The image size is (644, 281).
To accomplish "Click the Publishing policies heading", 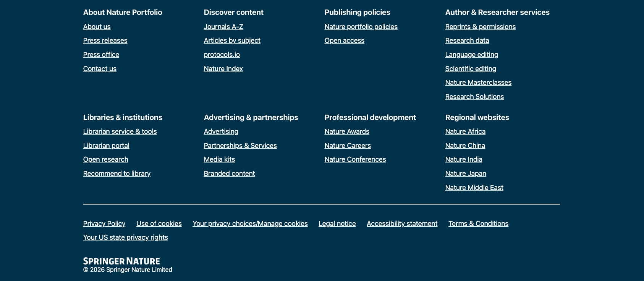I will [x=357, y=12].
